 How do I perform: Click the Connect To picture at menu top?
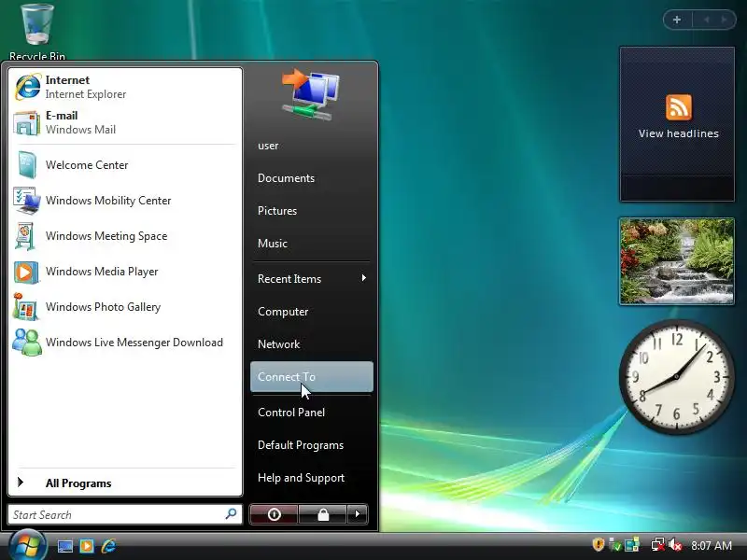pyautogui.click(x=311, y=94)
